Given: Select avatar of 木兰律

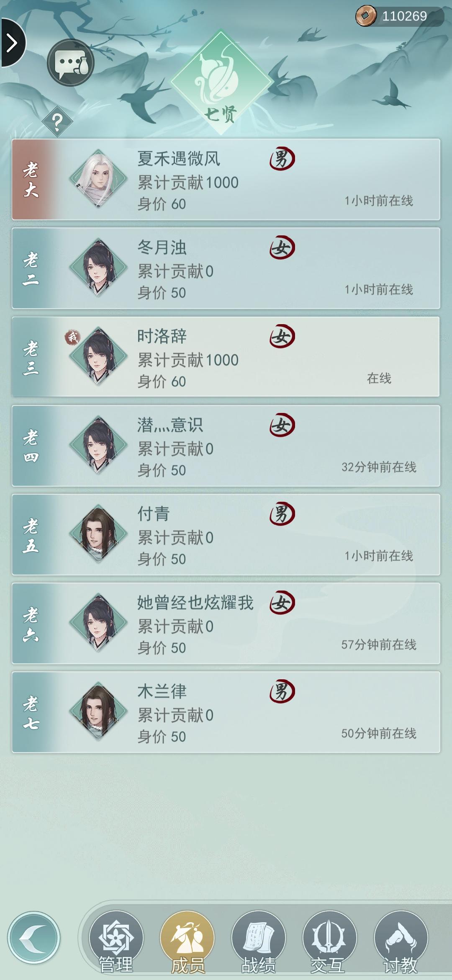Looking at the screenshot, I should (x=98, y=712).
